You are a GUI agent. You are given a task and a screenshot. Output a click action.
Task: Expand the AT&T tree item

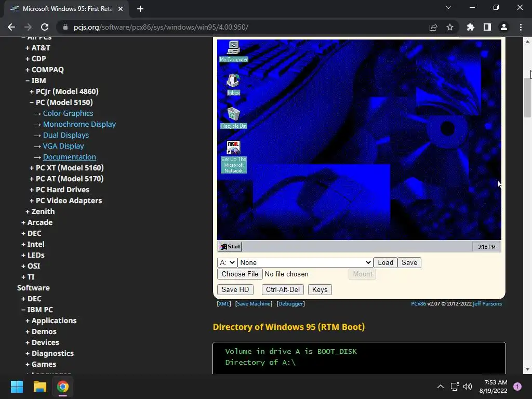click(37, 48)
